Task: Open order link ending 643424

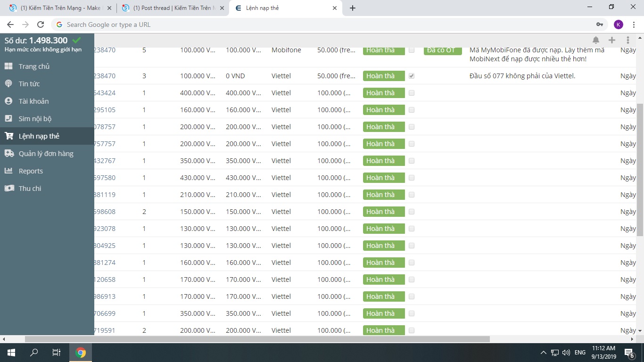Action: coord(105,93)
